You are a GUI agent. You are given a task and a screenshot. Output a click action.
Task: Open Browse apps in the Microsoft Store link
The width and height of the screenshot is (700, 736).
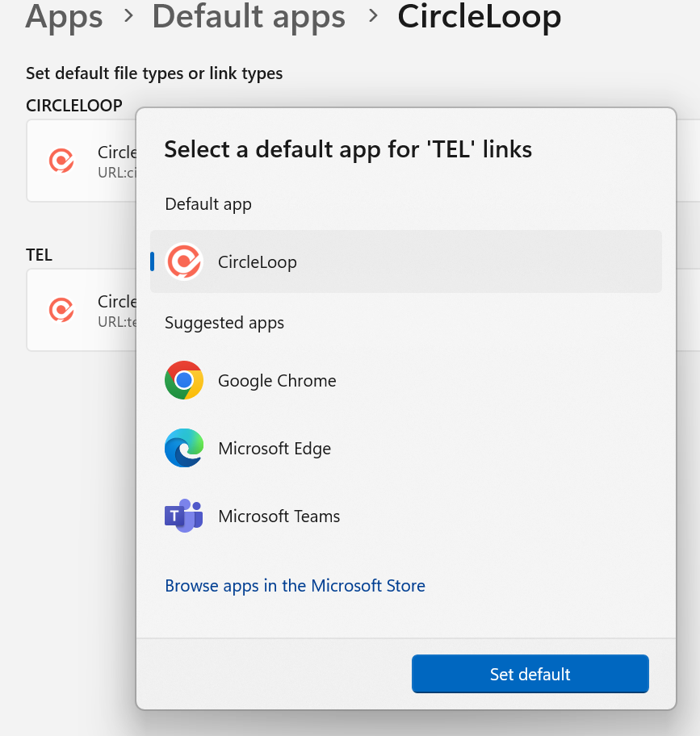click(295, 586)
